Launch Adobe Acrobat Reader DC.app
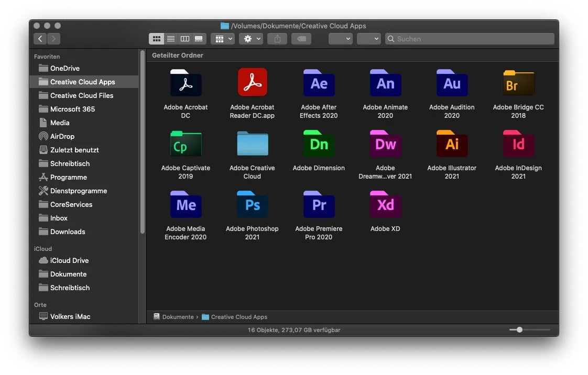Viewport: 588px width, 375px height. coord(253,82)
